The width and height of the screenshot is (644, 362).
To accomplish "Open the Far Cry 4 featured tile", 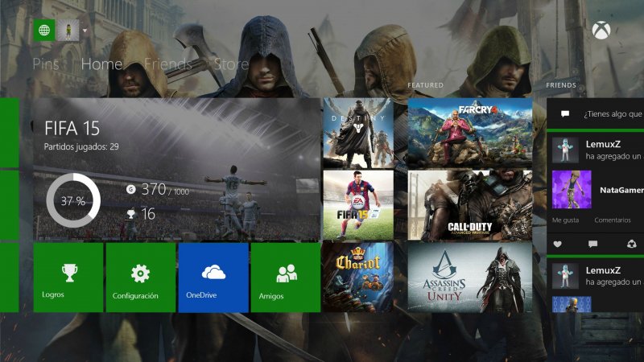I will click(x=470, y=133).
